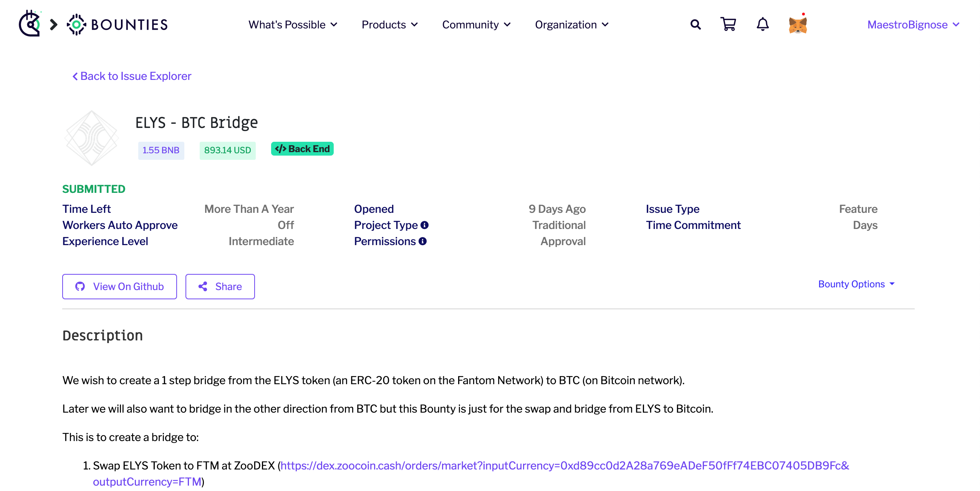Open the Community menu
This screenshot has width=980, height=491.
pos(476,25)
